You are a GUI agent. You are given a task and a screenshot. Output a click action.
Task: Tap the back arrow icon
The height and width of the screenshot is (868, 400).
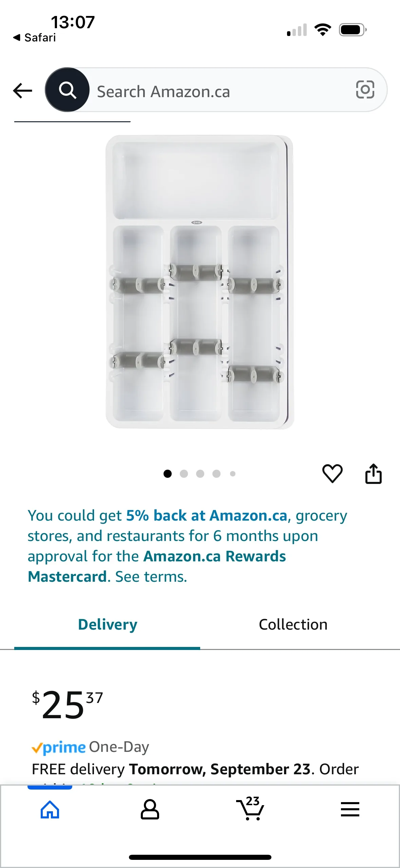(23, 90)
